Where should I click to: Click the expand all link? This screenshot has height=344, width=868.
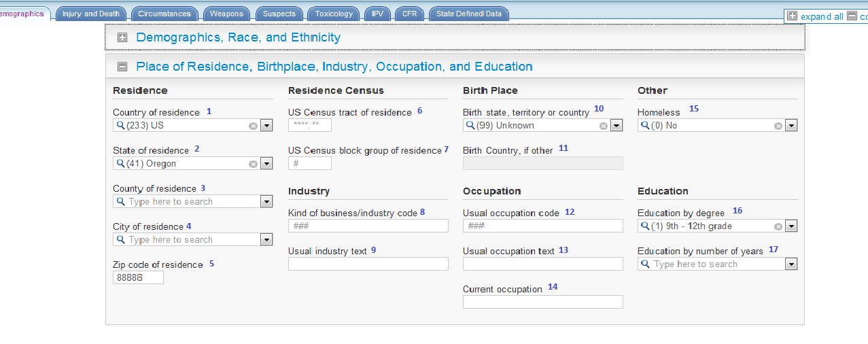(x=822, y=16)
